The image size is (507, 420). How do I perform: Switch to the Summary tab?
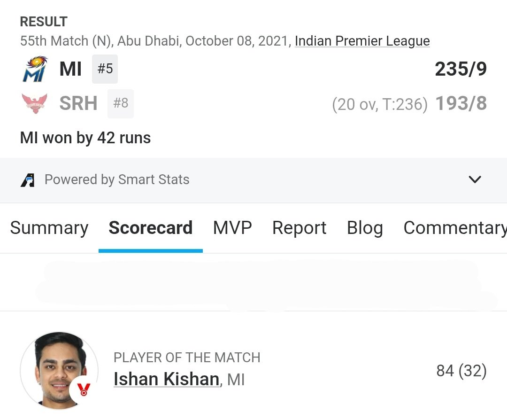tap(49, 228)
